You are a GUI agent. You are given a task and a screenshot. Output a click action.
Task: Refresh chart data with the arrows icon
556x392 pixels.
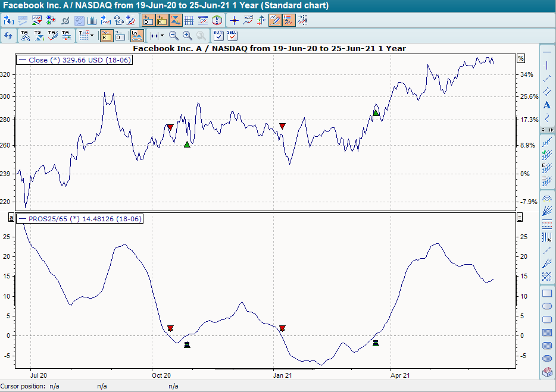[x=8, y=36]
